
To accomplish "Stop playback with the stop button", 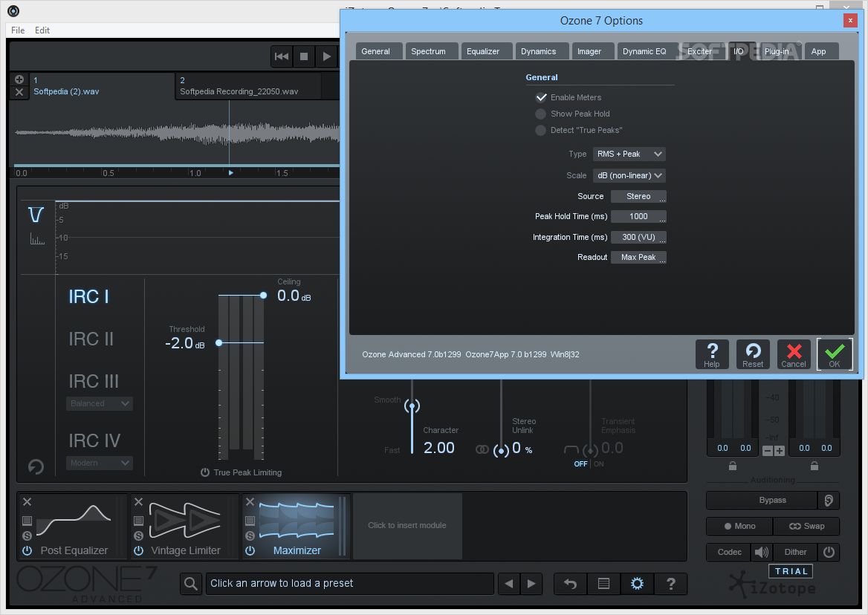I will click(x=304, y=56).
